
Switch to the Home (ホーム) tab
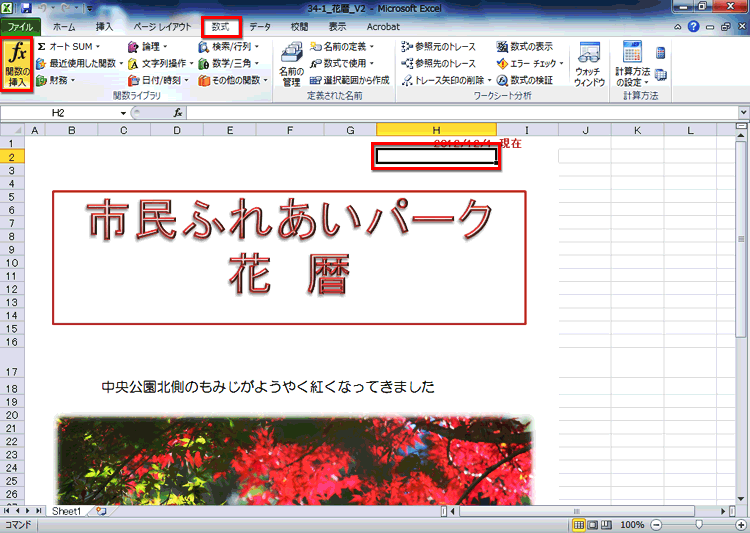pos(64,27)
